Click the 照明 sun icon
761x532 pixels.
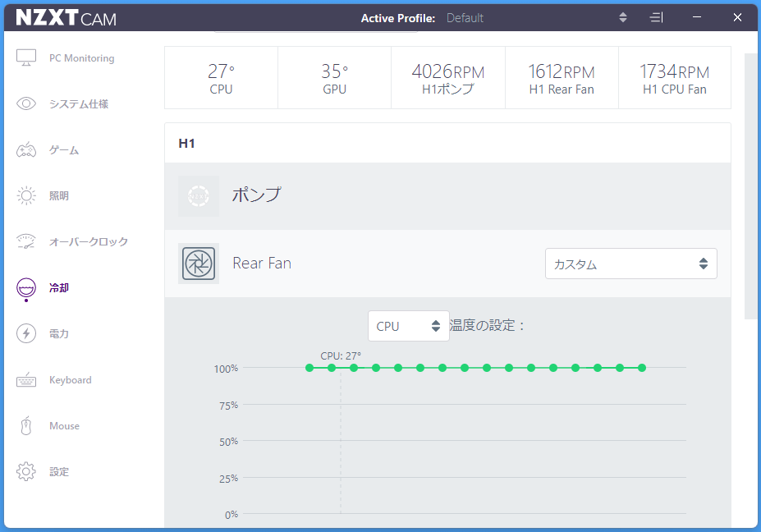(x=26, y=195)
